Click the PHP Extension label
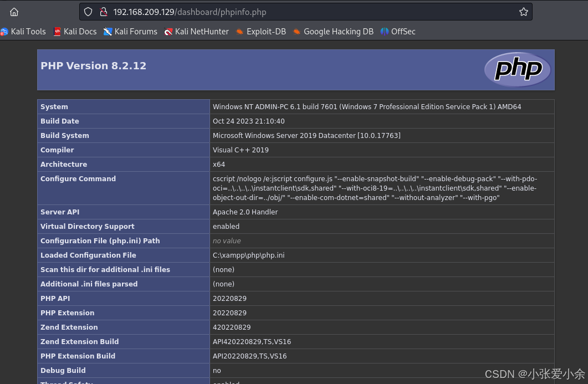The width and height of the screenshot is (588, 384). click(x=67, y=313)
